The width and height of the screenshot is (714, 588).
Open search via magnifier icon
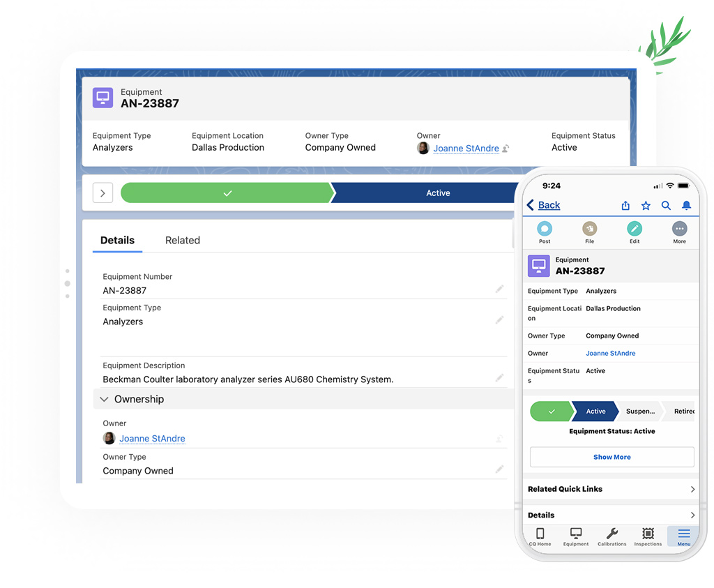[x=666, y=205]
